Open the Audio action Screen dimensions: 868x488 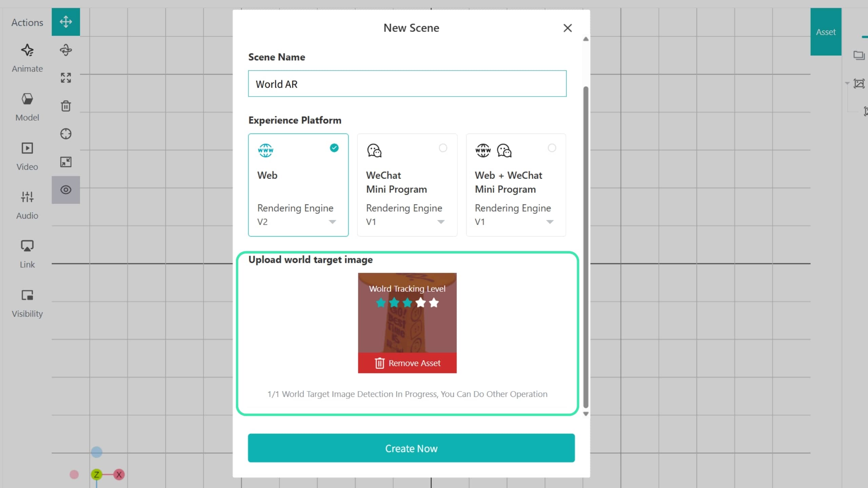point(27,205)
